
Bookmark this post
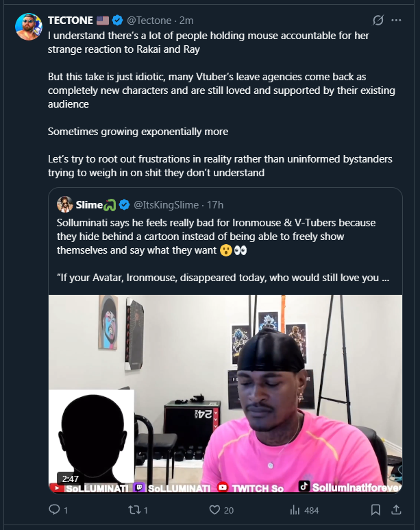point(375,510)
